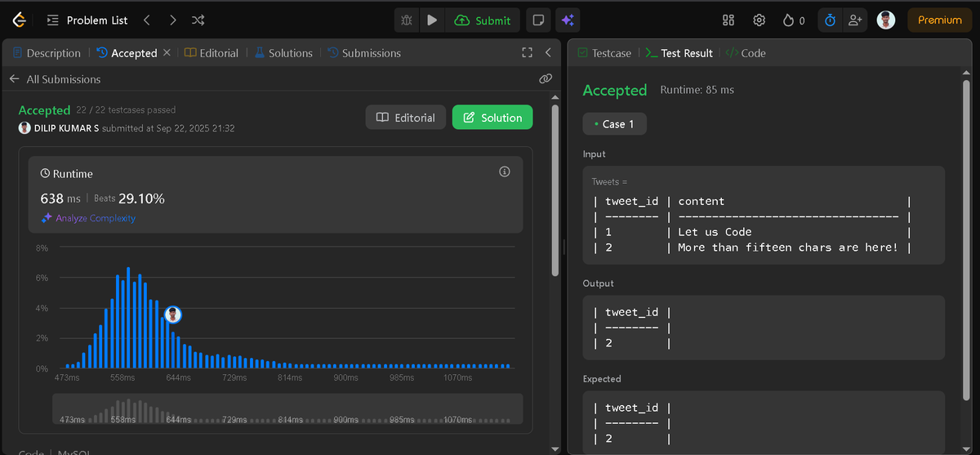This screenshot has width=980, height=455.
Task: Open the AI sparkle assistant icon
Action: 567,20
